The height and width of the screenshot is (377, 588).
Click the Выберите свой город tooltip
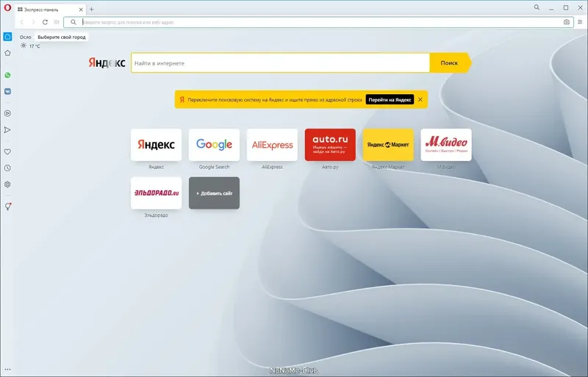pos(62,37)
